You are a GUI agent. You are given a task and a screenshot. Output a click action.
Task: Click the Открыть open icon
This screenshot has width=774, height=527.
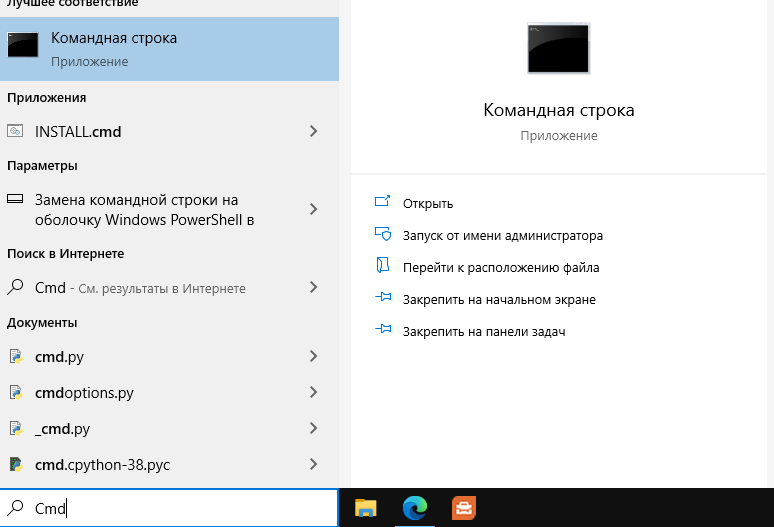click(383, 201)
